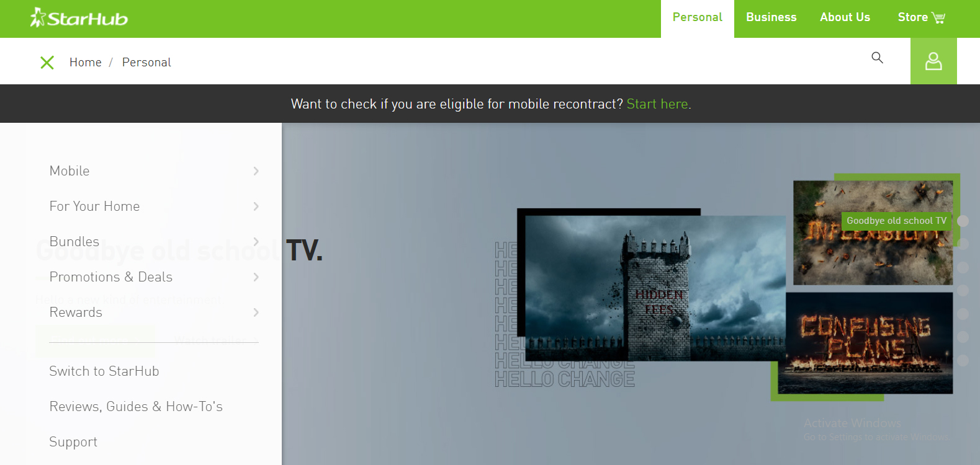Expand the Rewards submenu chevron

256,312
